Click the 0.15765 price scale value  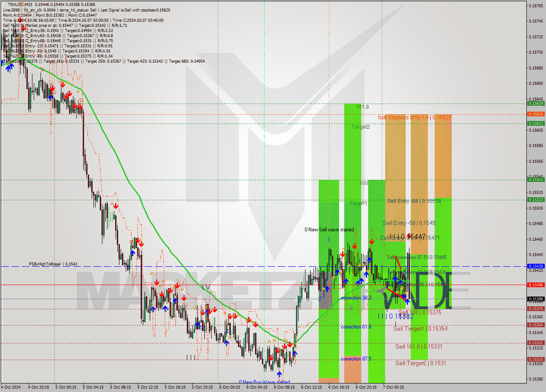(x=536, y=6)
